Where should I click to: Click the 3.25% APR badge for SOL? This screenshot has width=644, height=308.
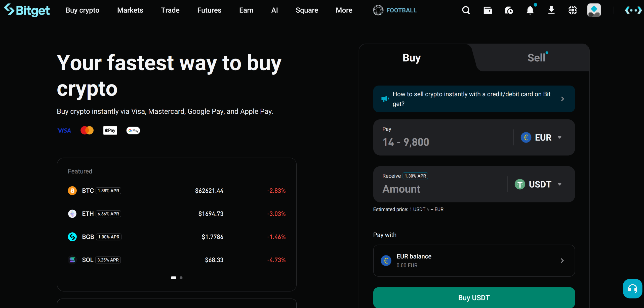point(108,260)
